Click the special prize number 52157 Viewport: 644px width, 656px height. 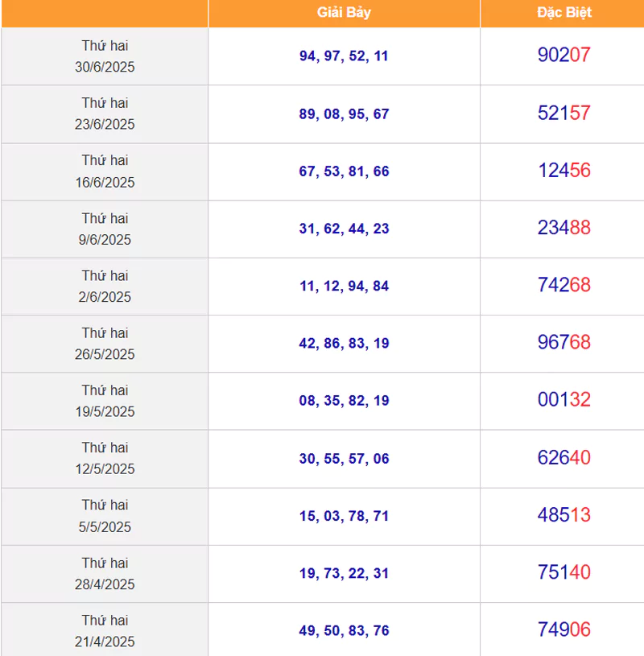[563, 113]
